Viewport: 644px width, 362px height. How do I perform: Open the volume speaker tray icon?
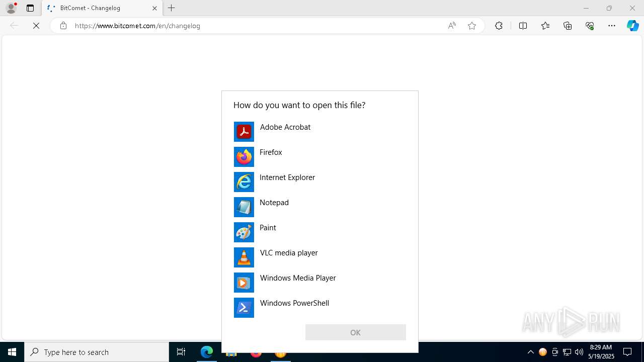[579, 352]
